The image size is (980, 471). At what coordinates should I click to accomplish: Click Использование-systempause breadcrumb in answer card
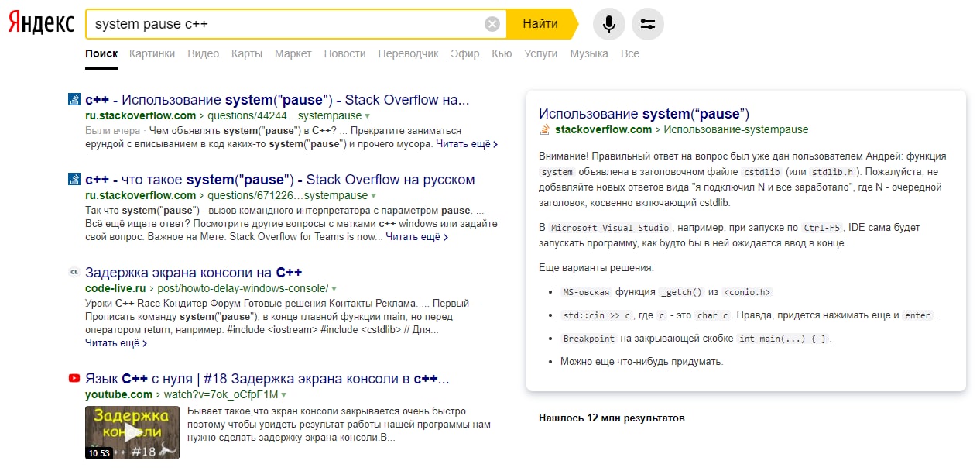pos(736,129)
